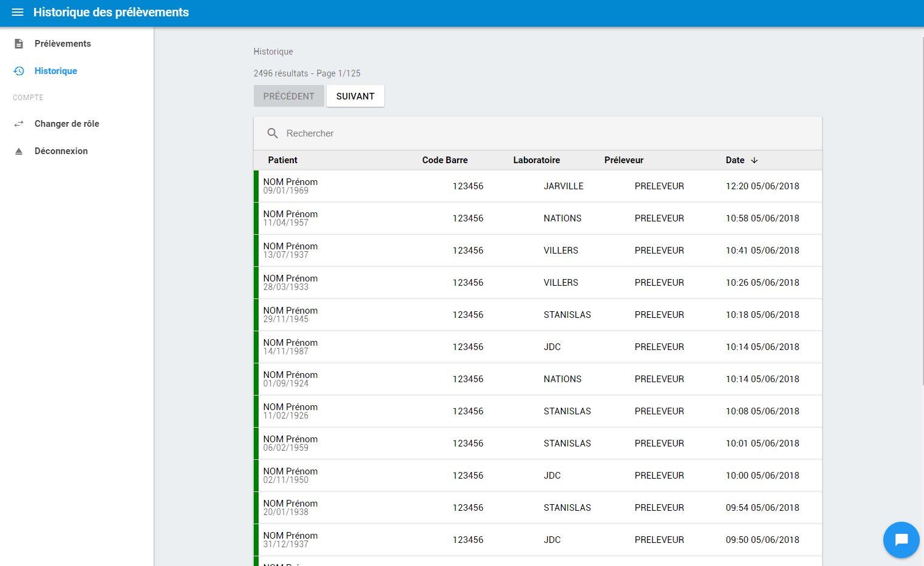Click JARVILLE laboratory cell
The image size is (924, 566).
(563, 186)
